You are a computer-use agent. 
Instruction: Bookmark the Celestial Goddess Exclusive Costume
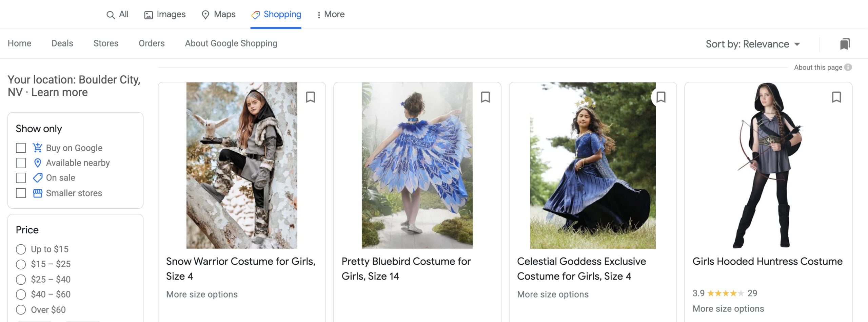(661, 97)
